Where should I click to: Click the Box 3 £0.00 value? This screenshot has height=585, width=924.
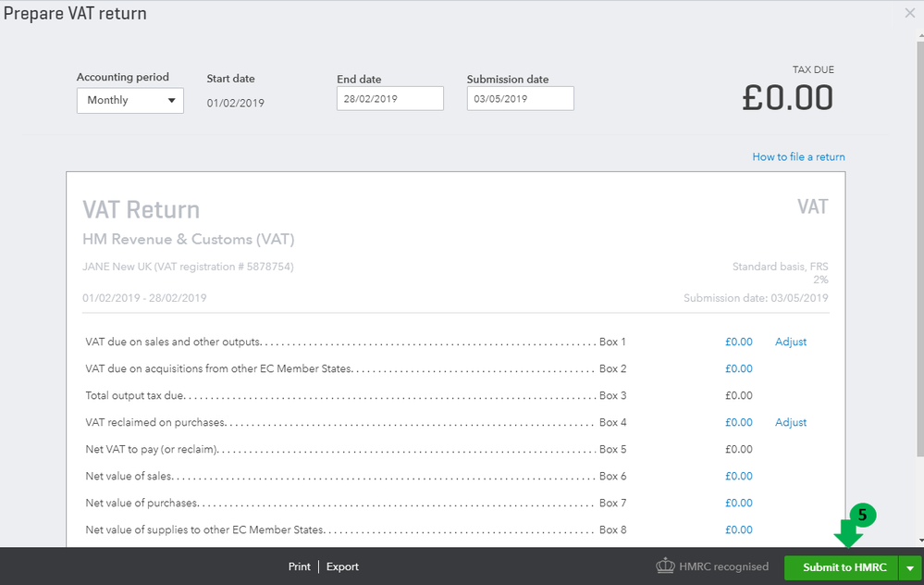point(738,395)
